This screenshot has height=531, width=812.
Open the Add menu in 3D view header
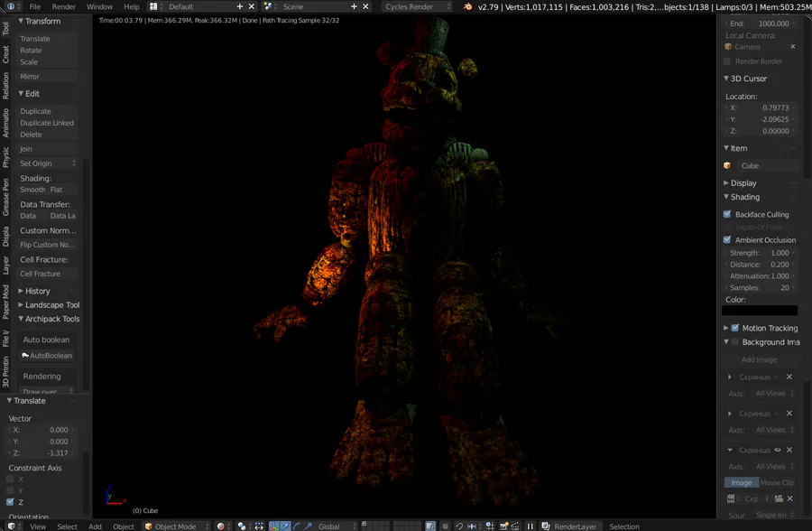[95, 526]
